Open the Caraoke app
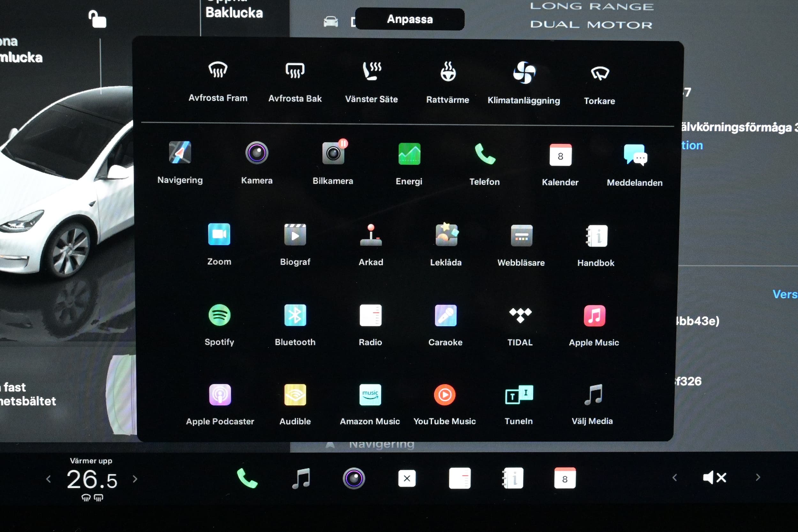Screen dimensions: 798x532 445,316
